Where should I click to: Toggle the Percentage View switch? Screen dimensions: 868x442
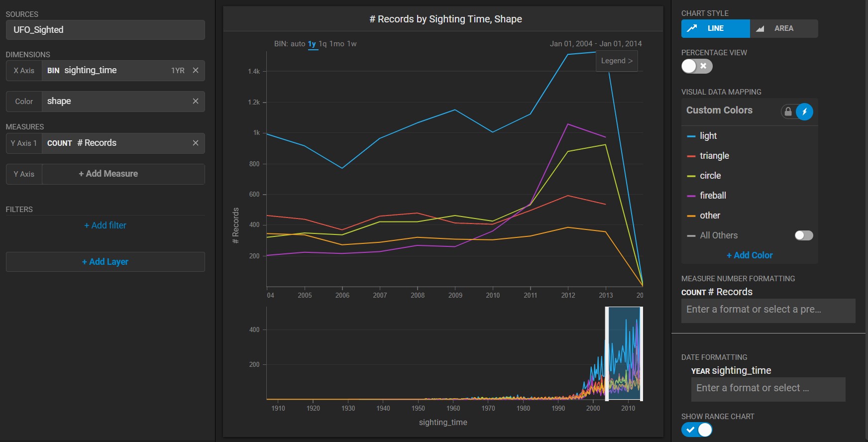(697, 66)
